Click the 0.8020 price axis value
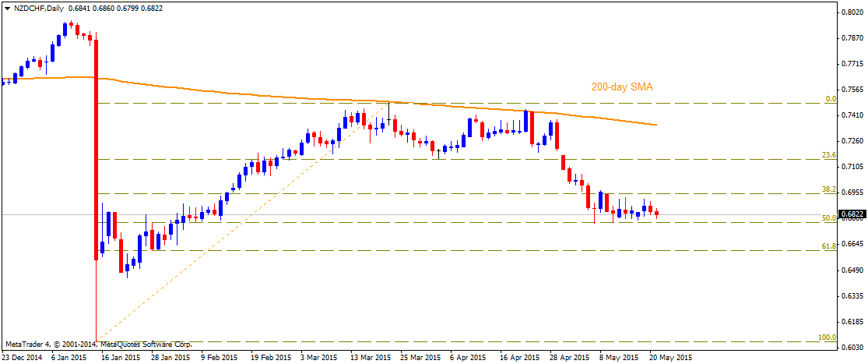868x364 pixels. tap(852, 12)
